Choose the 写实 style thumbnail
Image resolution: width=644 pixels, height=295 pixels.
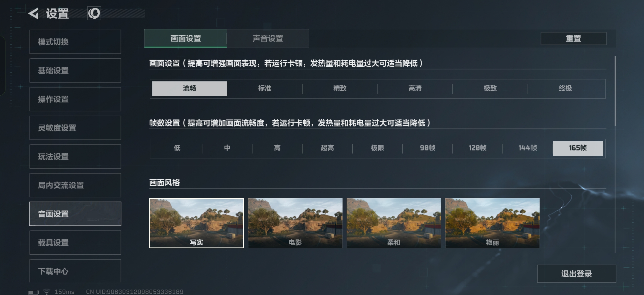coord(196,223)
